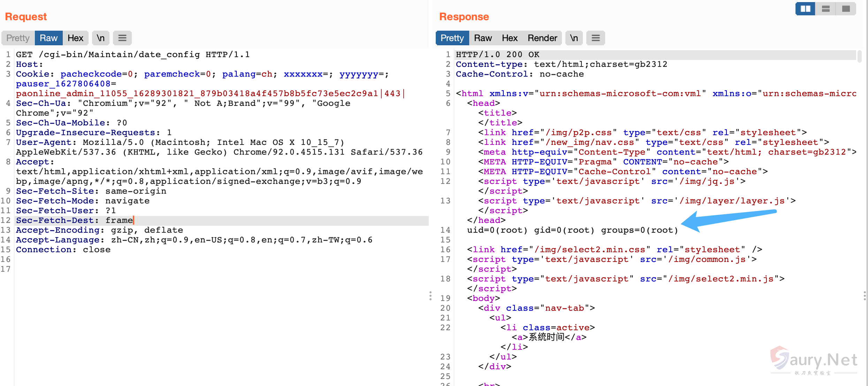Open the Request Hex tab
This screenshot has width=868, height=386.
click(75, 38)
